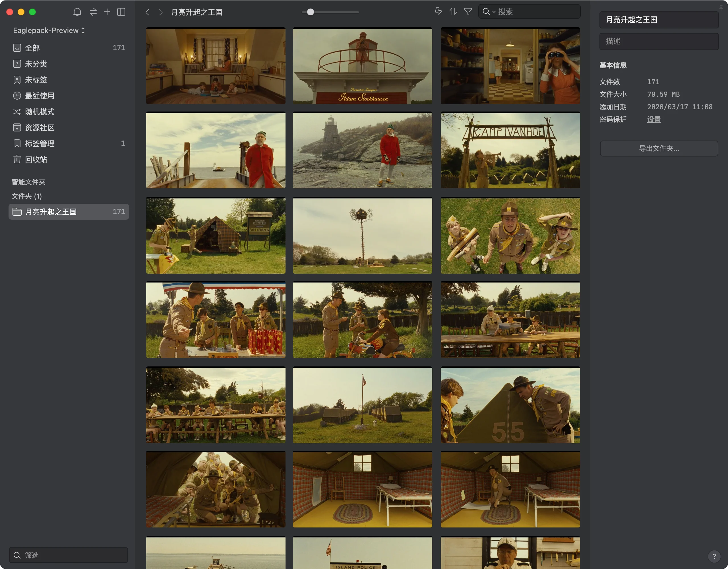Select 未分类 in the sidebar
This screenshot has width=728, height=569.
(69, 64)
